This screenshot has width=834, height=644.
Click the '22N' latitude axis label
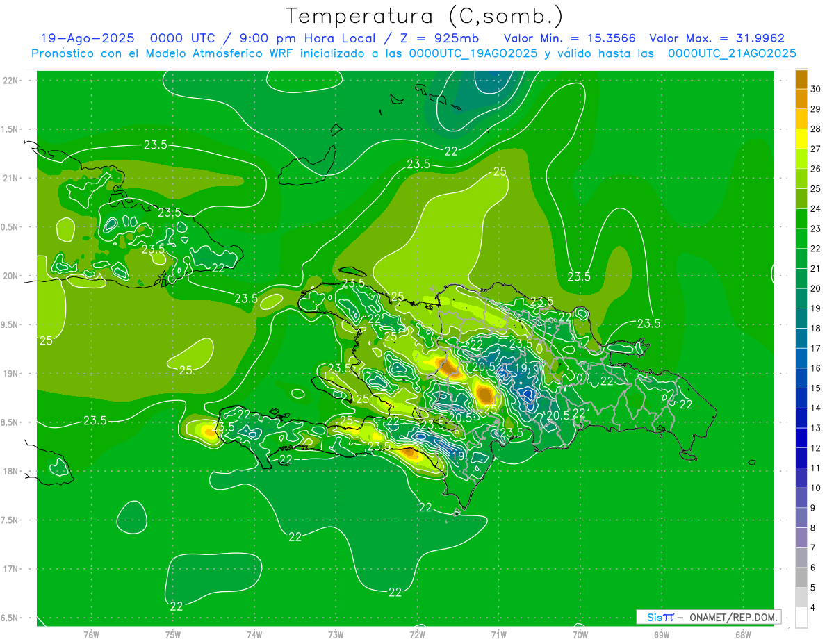coord(10,81)
